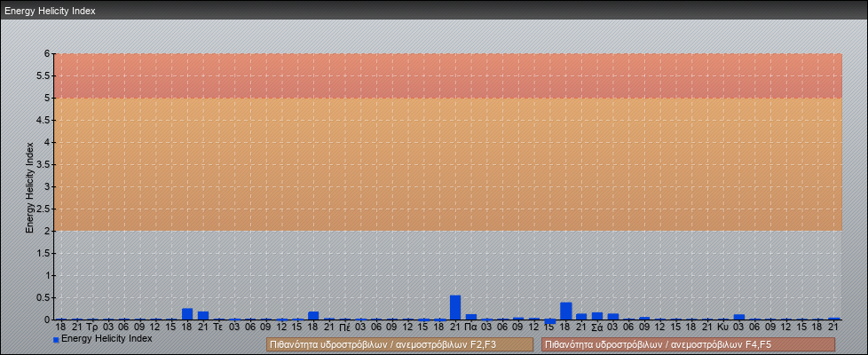
Task: Click the y-axis value 1.5
Action: coord(43,253)
